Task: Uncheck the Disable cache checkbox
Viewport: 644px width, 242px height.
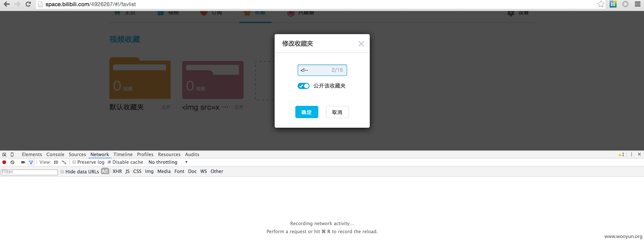Action: point(109,162)
